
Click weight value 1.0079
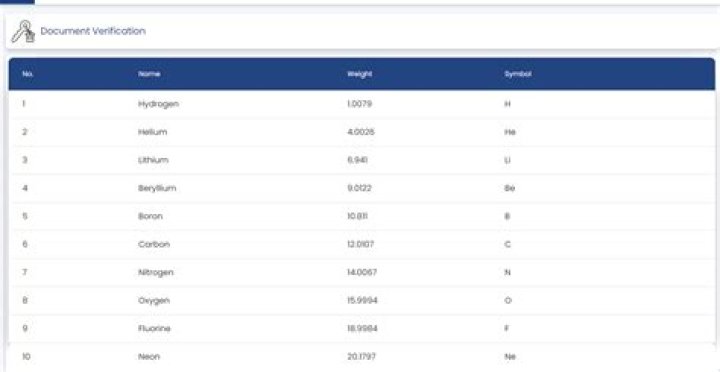point(359,104)
